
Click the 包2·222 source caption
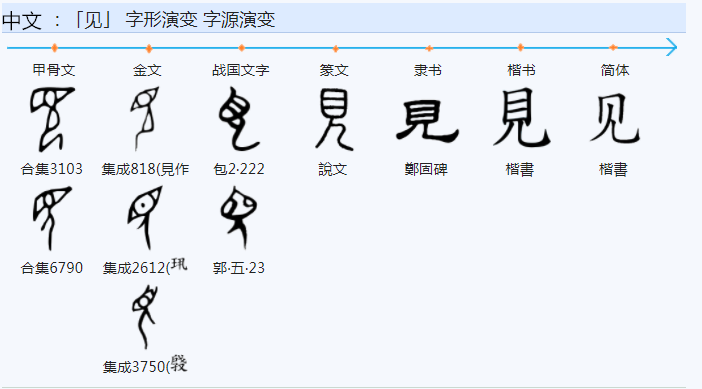click(239, 169)
